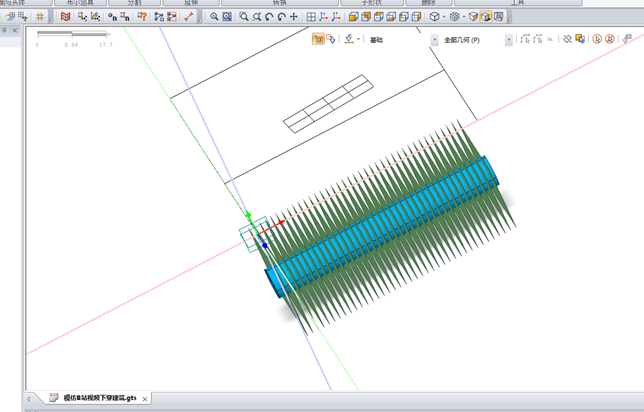Select the pan cross tool

294,17
